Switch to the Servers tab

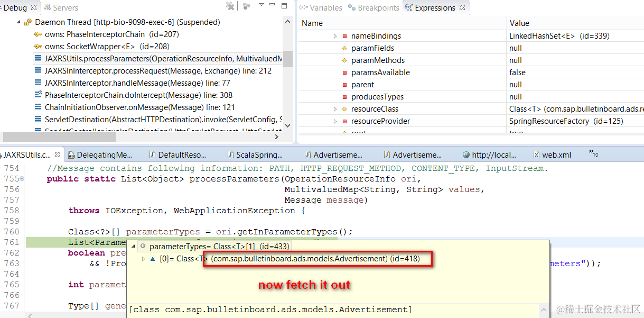pos(61,8)
